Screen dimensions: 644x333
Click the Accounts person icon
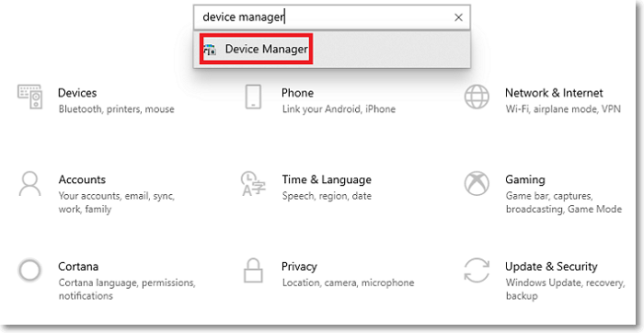(x=29, y=184)
